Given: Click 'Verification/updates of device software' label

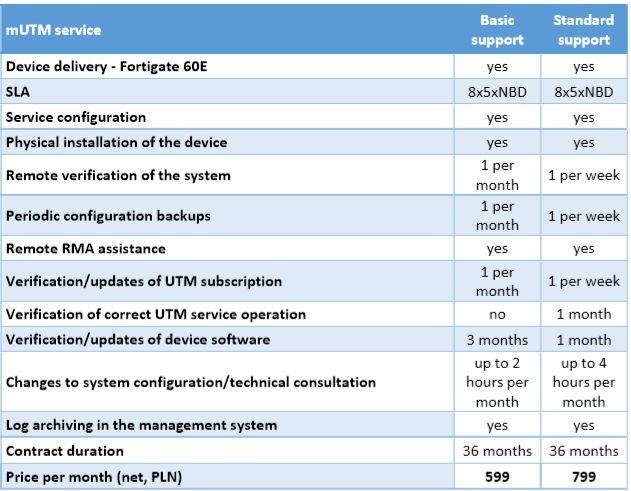Looking at the screenshot, I should [x=138, y=340].
